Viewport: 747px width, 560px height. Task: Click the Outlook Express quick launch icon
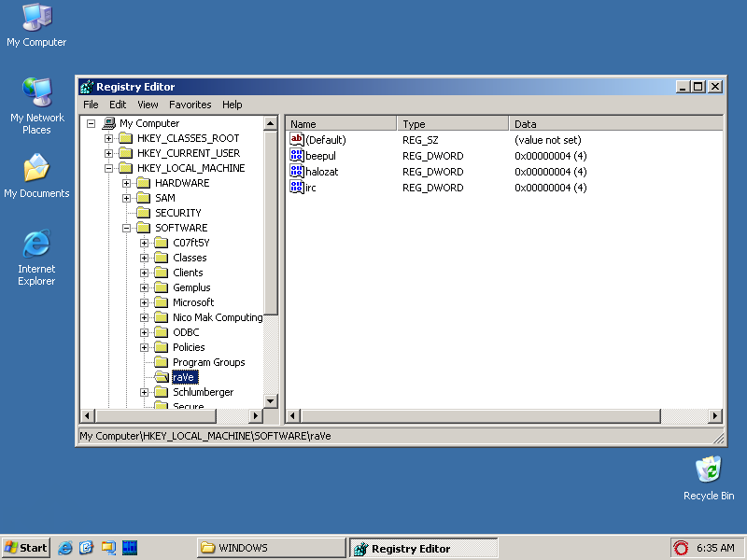(87, 548)
